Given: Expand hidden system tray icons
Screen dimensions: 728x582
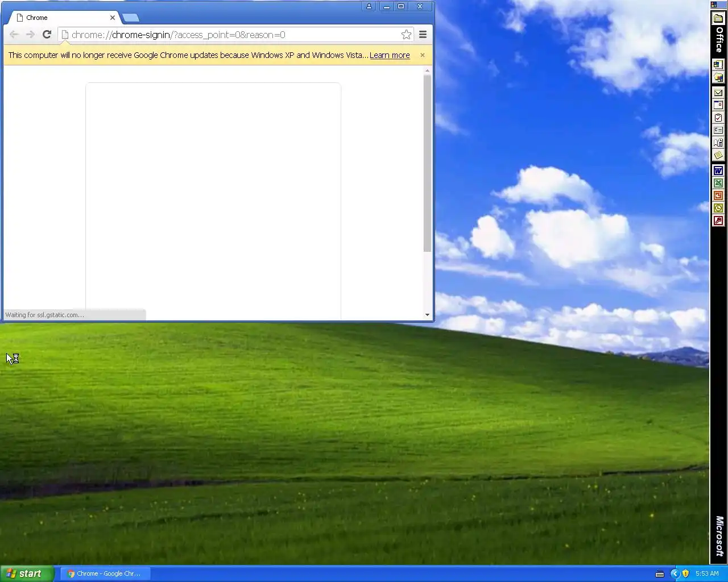Looking at the screenshot, I should click(x=675, y=573).
